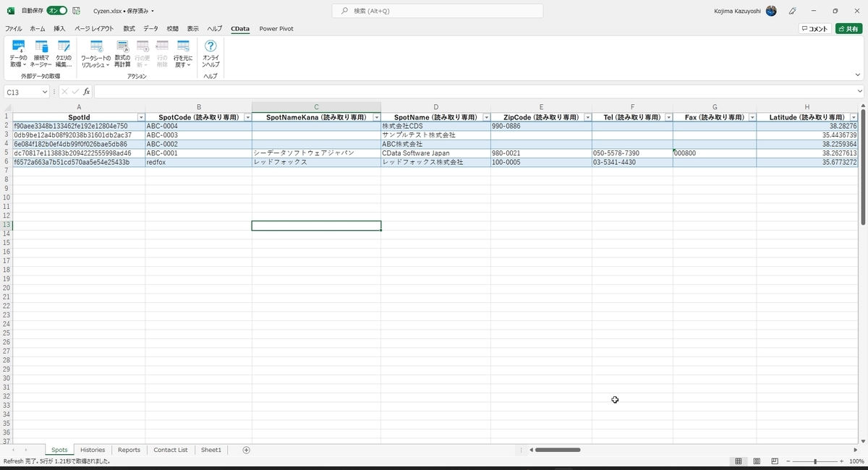Switch to Page Layout view in status bar
868x470 pixels.
(757, 461)
